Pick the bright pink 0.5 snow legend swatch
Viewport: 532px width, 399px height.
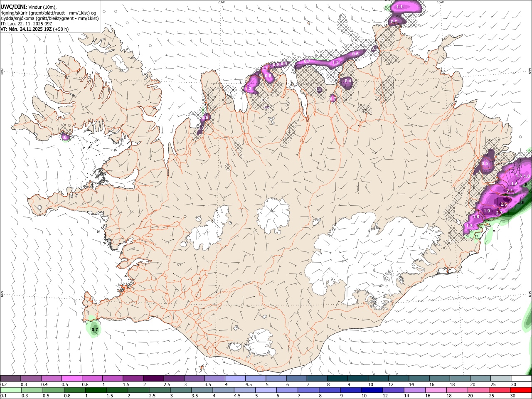click(x=71, y=379)
